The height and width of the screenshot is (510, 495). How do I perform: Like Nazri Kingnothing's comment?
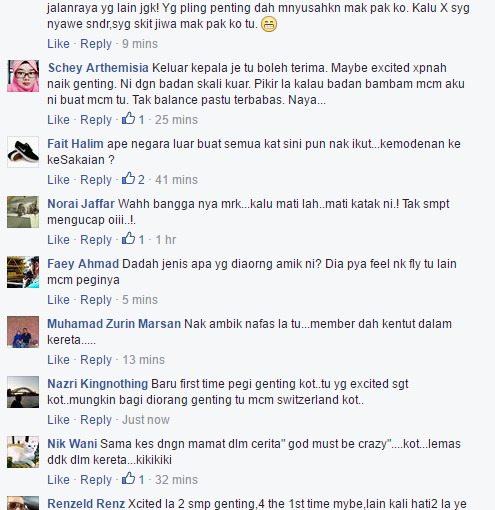coord(58,420)
